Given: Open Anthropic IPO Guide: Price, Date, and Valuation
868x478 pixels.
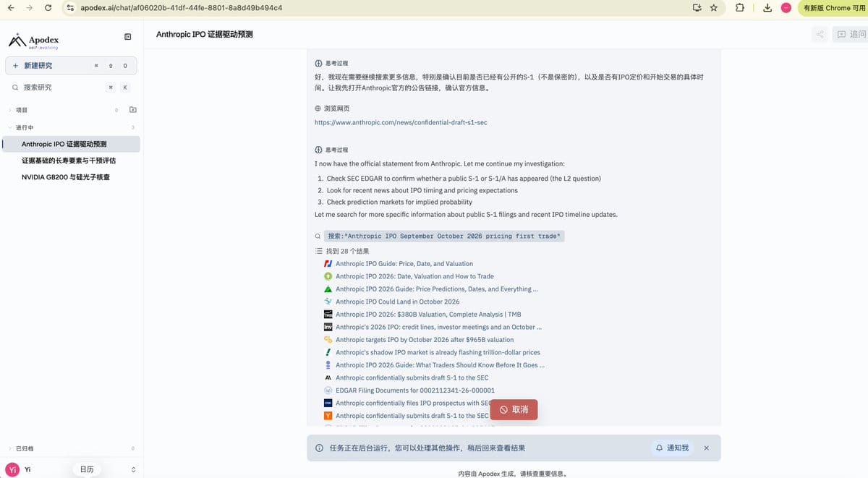Looking at the screenshot, I should [404, 264].
